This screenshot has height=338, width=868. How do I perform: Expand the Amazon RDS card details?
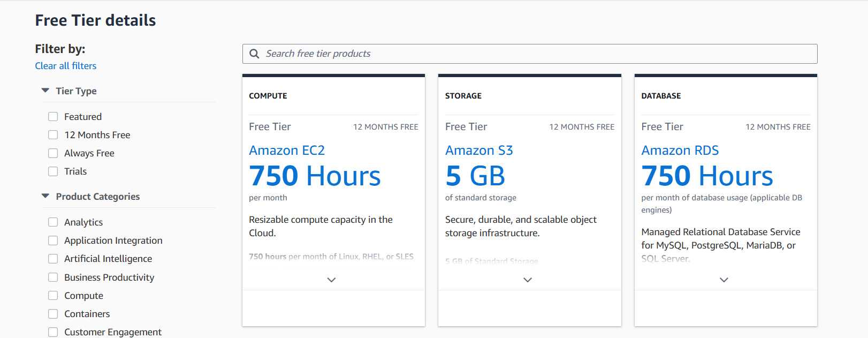(724, 280)
